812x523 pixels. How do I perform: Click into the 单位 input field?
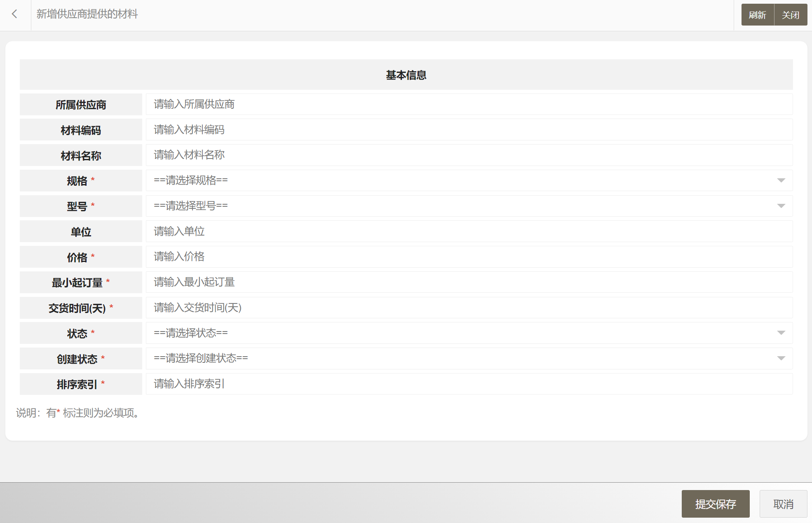click(x=469, y=231)
